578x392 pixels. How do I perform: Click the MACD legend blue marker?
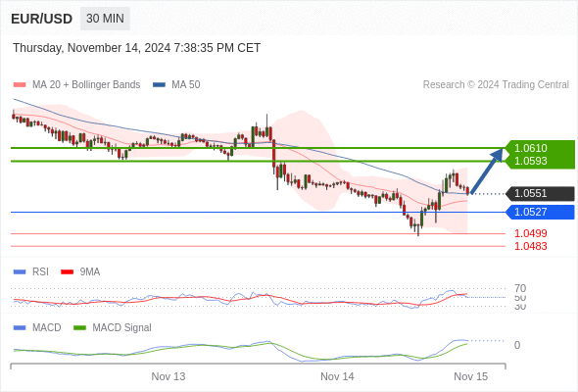pos(20,328)
